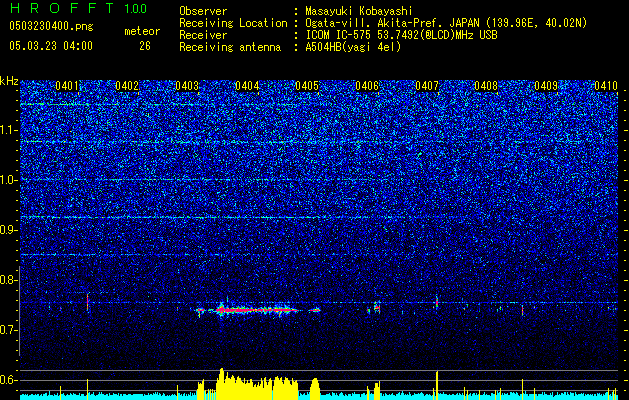Click the 0405 time marker

307,86
